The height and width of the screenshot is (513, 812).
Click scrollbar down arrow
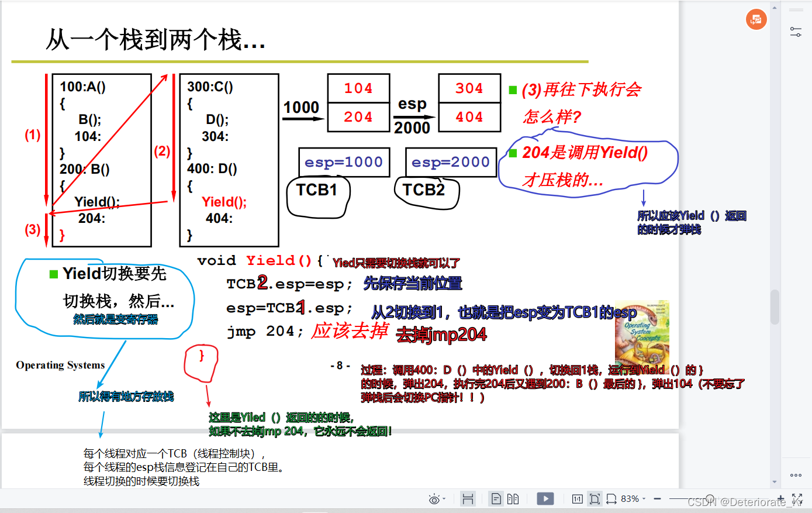(775, 482)
